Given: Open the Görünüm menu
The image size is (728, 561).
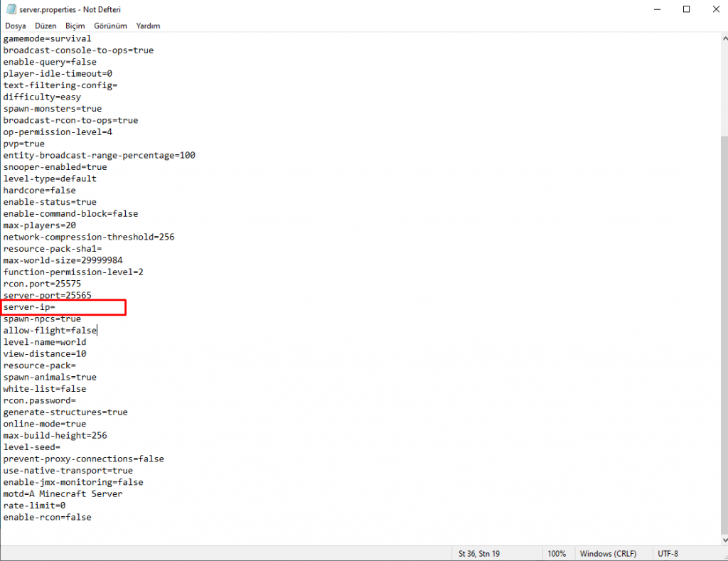Looking at the screenshot, I should click(x=110, y=26).
